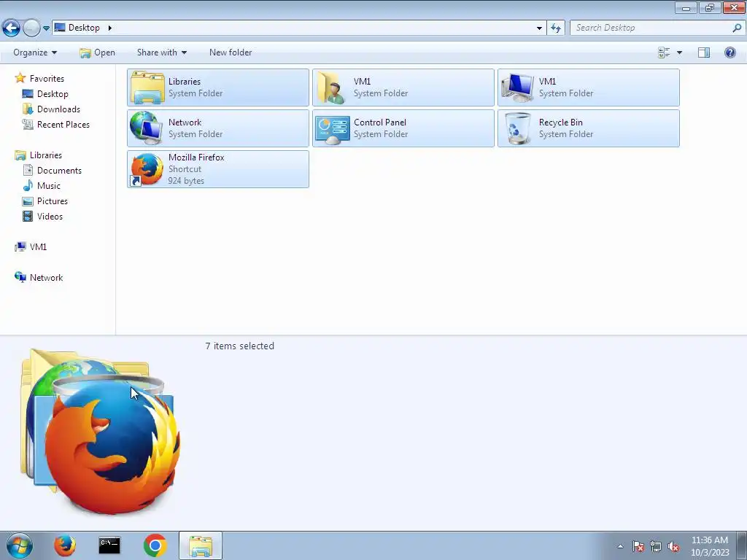Click Windows Explorer taskbar button

pyautogui.click(x=200, y=545)
